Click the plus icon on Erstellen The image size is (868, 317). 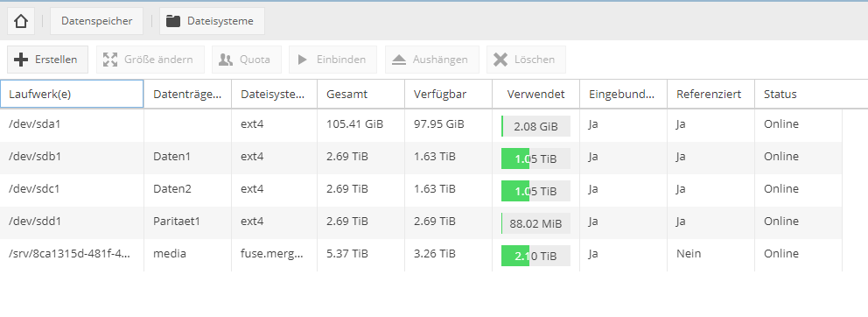pos(21,60)
